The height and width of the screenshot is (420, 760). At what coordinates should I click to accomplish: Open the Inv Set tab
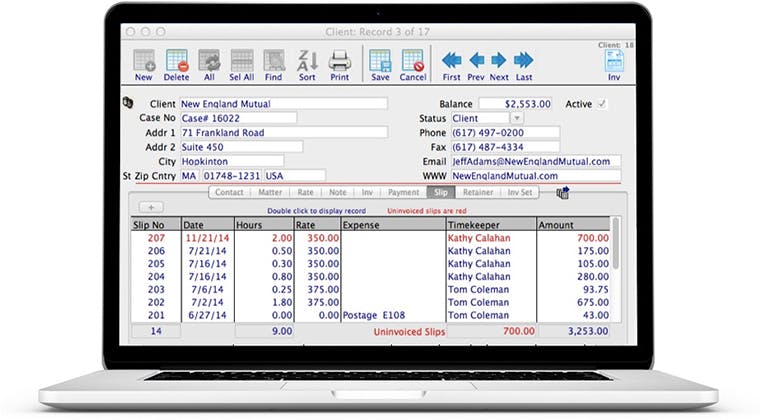click(520, 192)
